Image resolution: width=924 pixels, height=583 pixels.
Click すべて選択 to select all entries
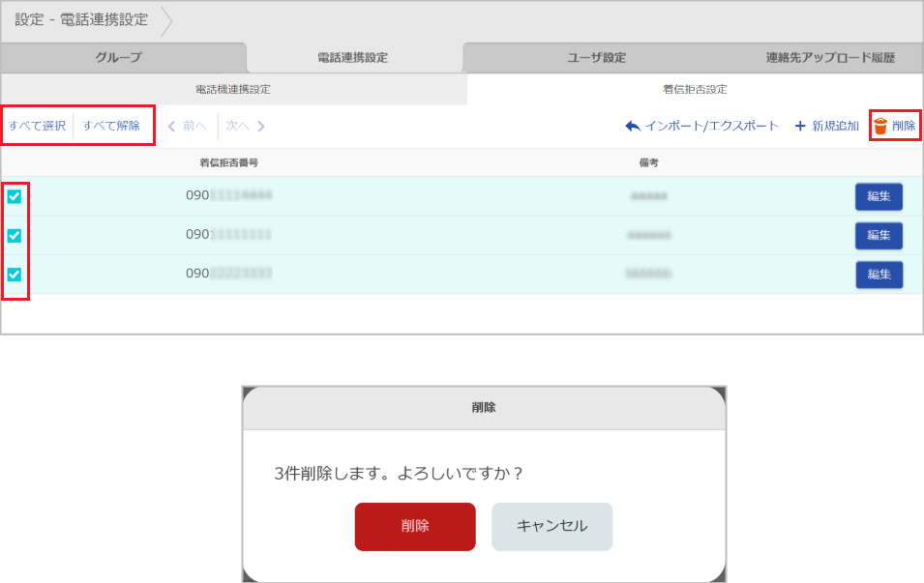[x=36, y=125]
